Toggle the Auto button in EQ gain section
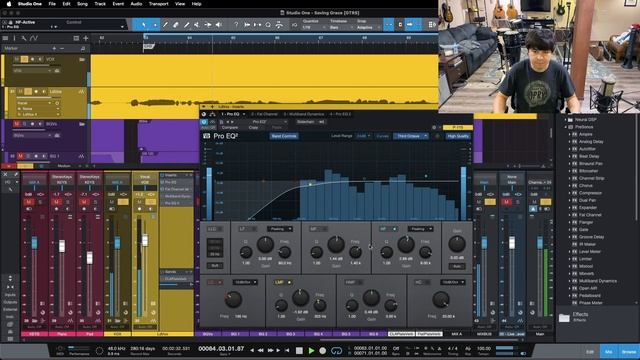 [457, 266]
